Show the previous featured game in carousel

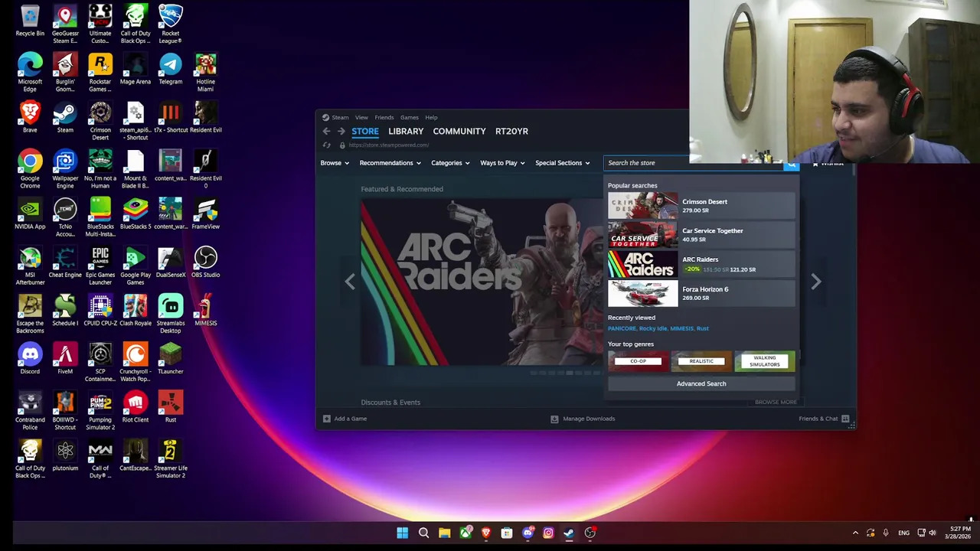[350, 282]
